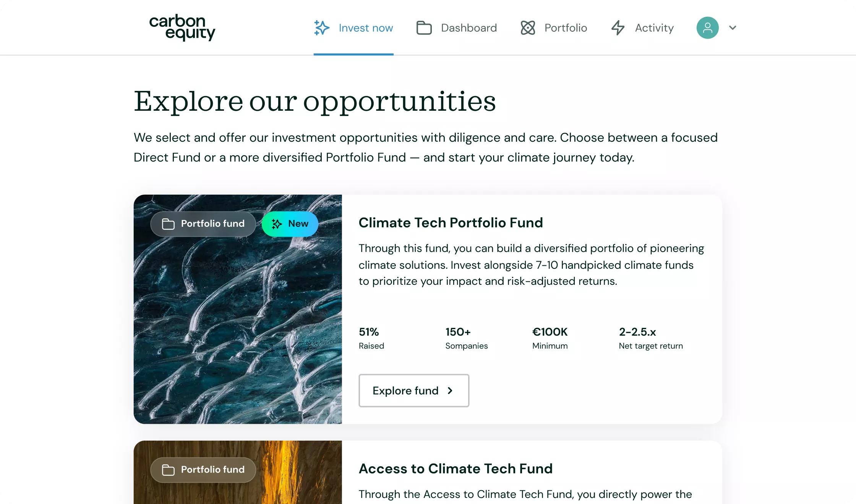Select the Portfolio fund badge on the bottom card
Screen dimensions: 856x504
click(203, 470)
